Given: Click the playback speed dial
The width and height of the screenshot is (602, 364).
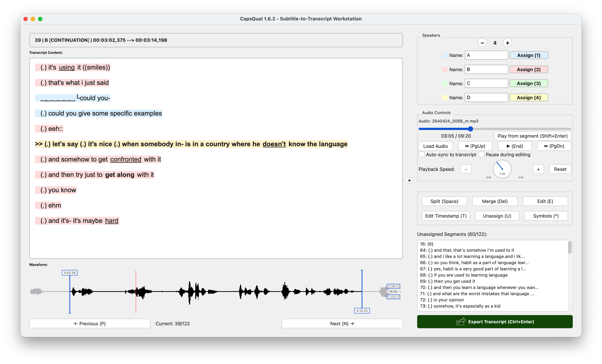Looking at the screenshot, I should pos(502,169).
